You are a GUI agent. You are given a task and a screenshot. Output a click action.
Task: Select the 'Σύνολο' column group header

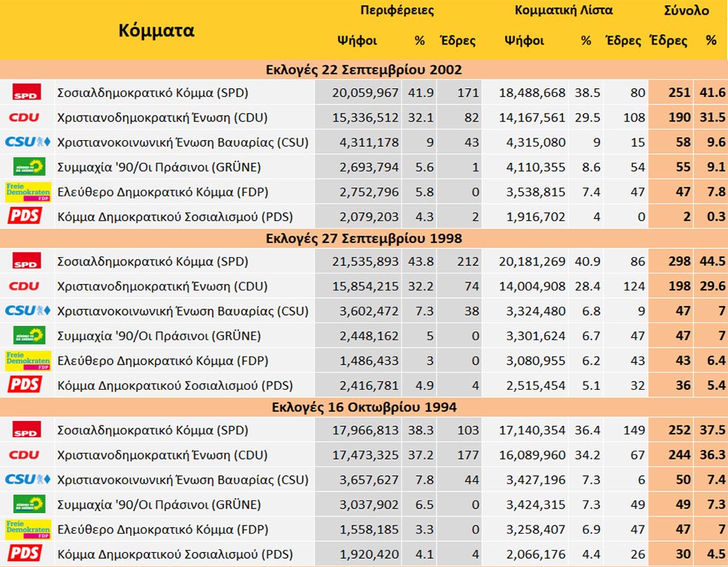pyautogui.click(x=687, y=10)
